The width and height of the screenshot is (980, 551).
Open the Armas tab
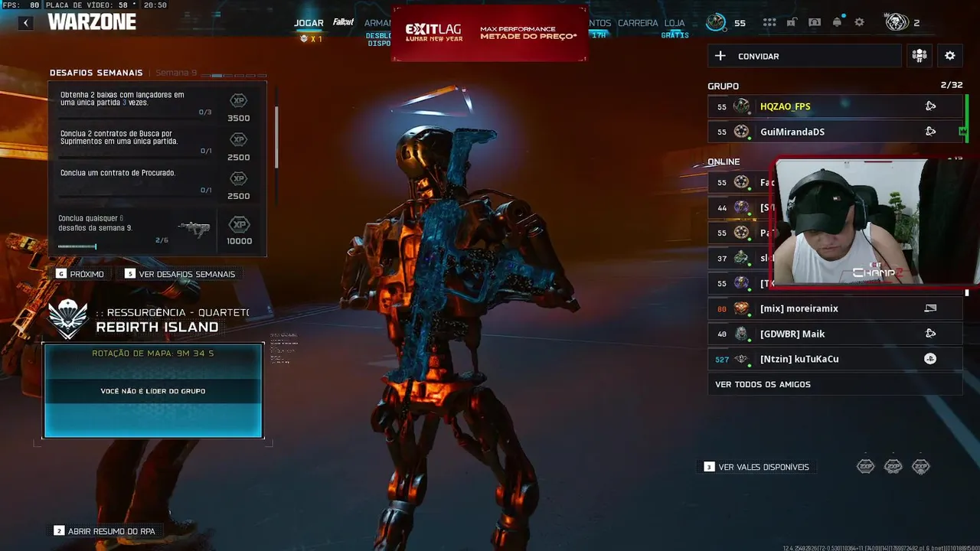[x=377, y=23]
